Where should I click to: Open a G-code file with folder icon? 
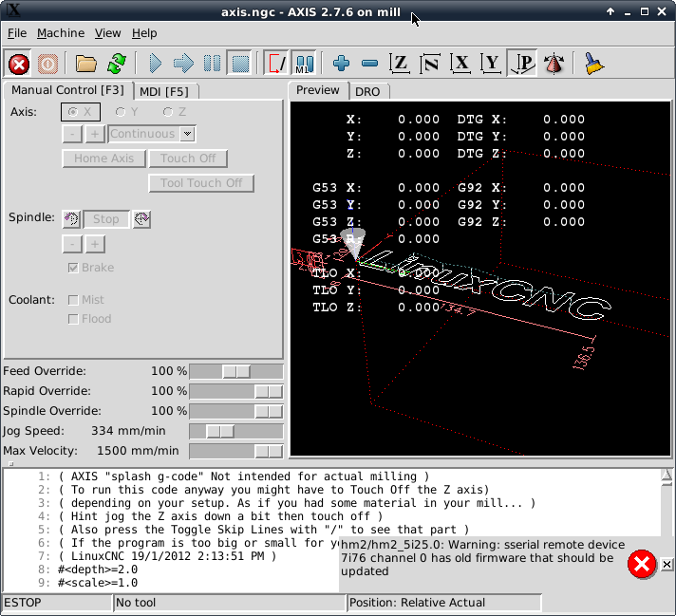point(85,64)
